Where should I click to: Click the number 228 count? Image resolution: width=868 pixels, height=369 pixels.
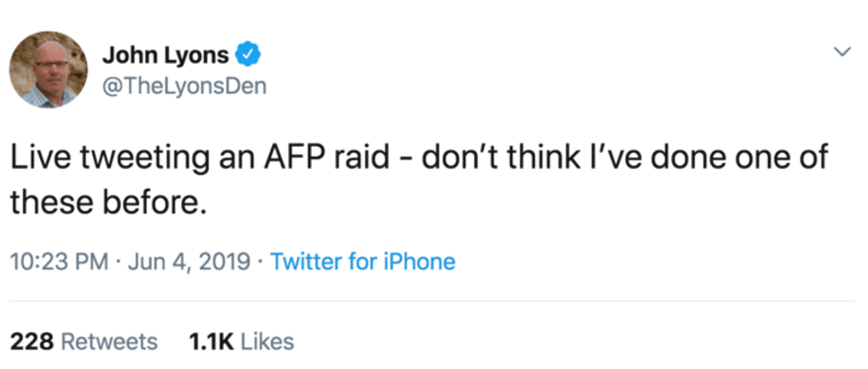tap(33, 341)
